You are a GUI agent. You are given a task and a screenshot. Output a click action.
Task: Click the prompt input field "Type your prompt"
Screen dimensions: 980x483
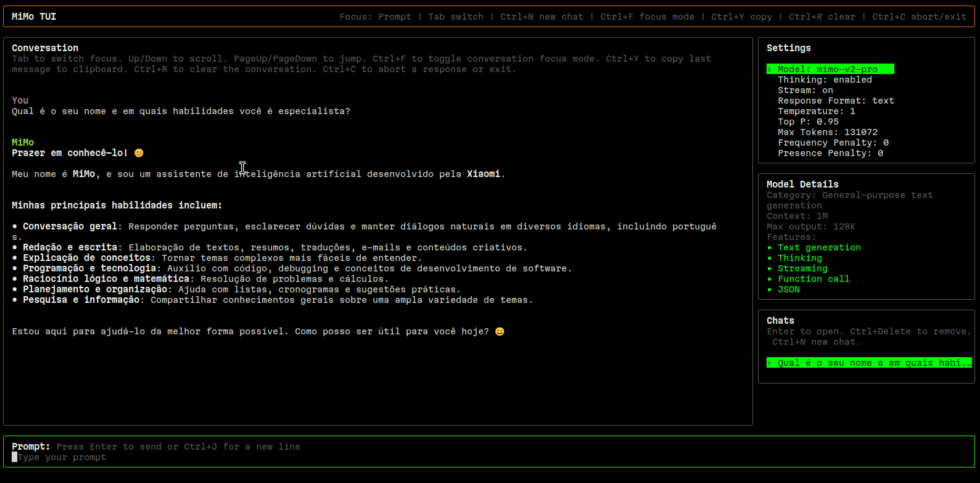pyautogui.click(x=62, y=457)
